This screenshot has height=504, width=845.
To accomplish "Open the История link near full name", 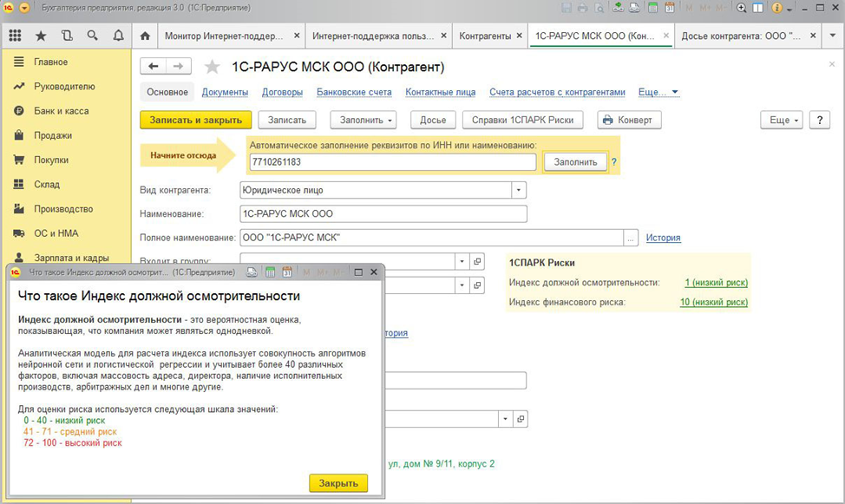I will 664,238.
